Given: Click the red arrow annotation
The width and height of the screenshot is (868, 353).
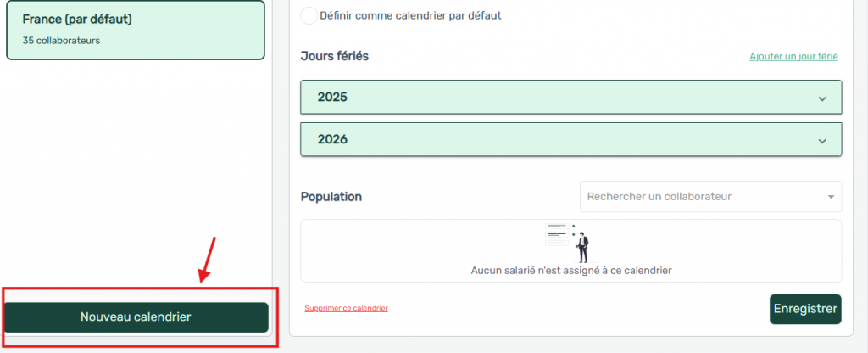Looking at the screenshot, I should 208,258.
